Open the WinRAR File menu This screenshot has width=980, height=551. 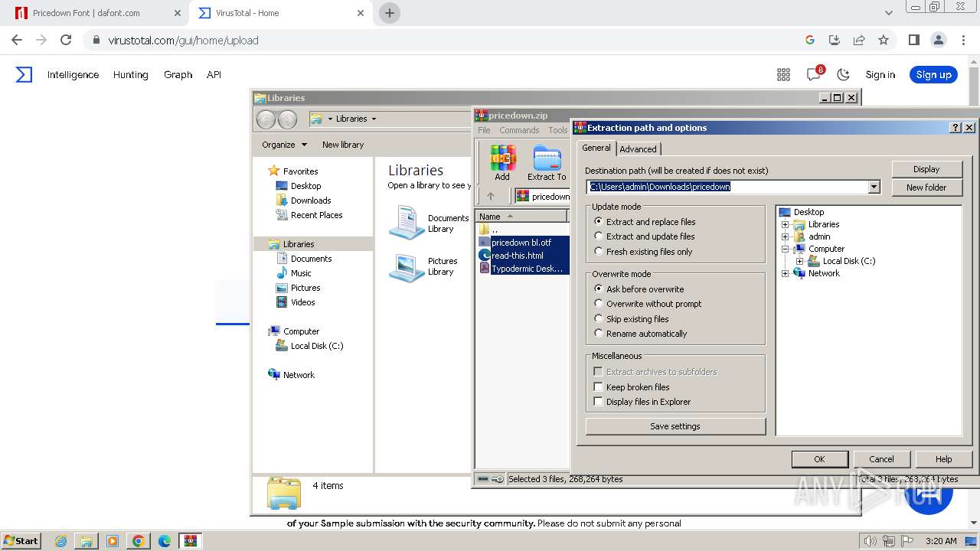484,130
